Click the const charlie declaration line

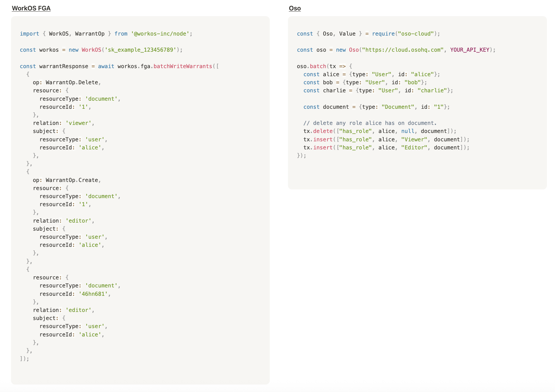click(378, 91)
